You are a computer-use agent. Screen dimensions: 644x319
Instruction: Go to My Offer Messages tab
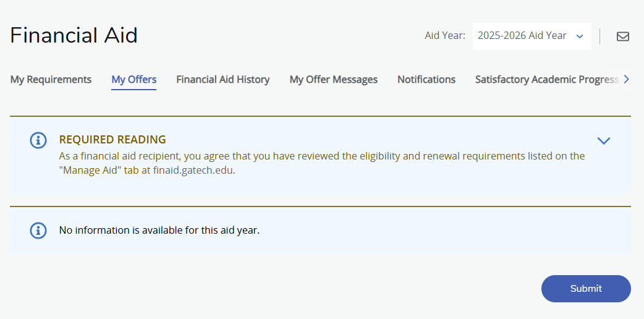coord(334,79)
